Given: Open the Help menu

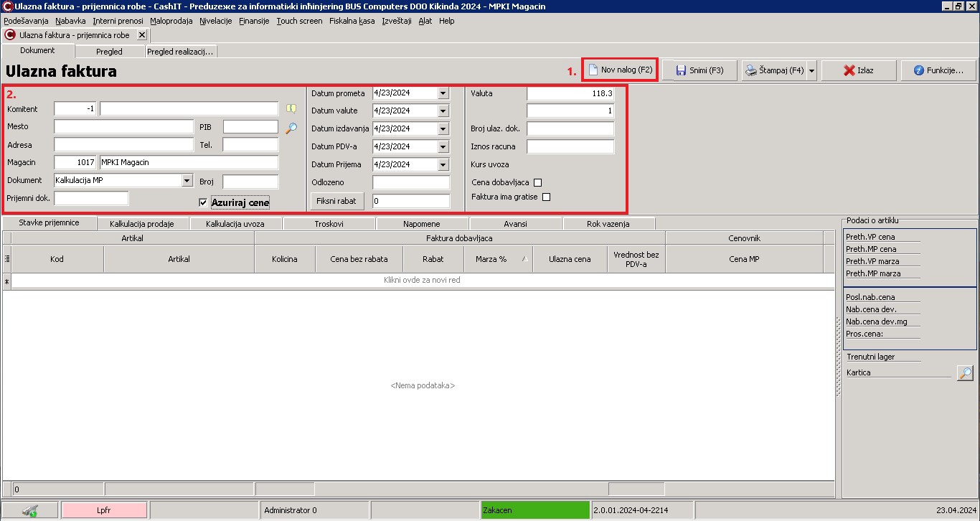Looking at the screenshot, I should coord(447,21).
